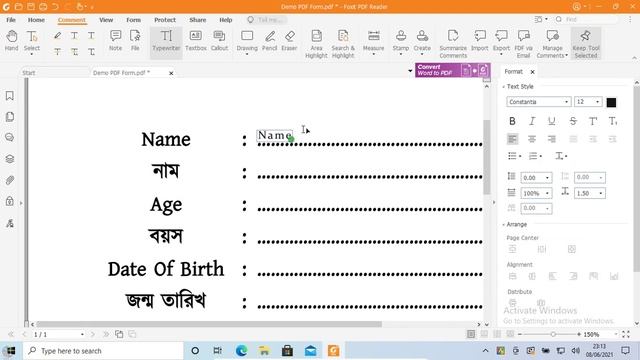This screenshot has height=360, width=640.
Task: Toggle Subscript formatting
Action: coord(613,121)
